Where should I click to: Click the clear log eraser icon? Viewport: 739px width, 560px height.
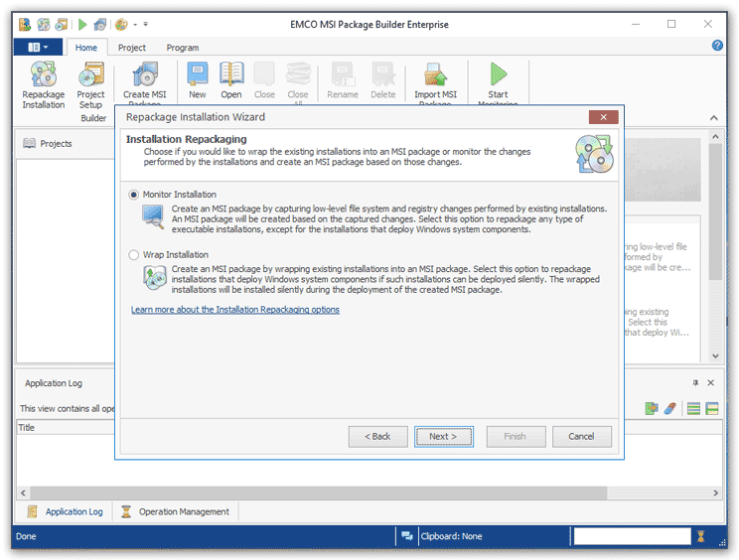click(x=670, y=408)
